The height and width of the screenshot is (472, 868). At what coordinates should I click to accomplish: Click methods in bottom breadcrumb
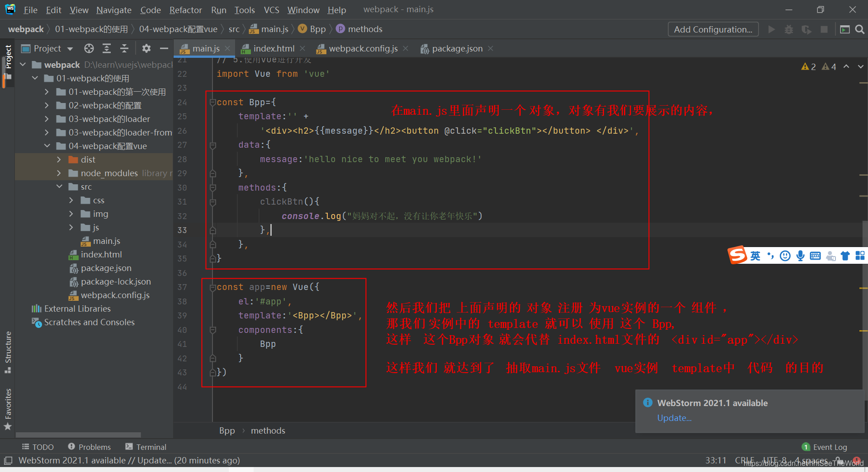[x=268, y=430]
